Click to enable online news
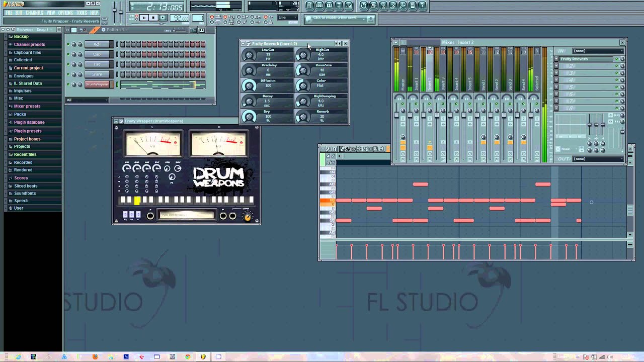This screenshot has width=644, height=362. tap(335, 18)
